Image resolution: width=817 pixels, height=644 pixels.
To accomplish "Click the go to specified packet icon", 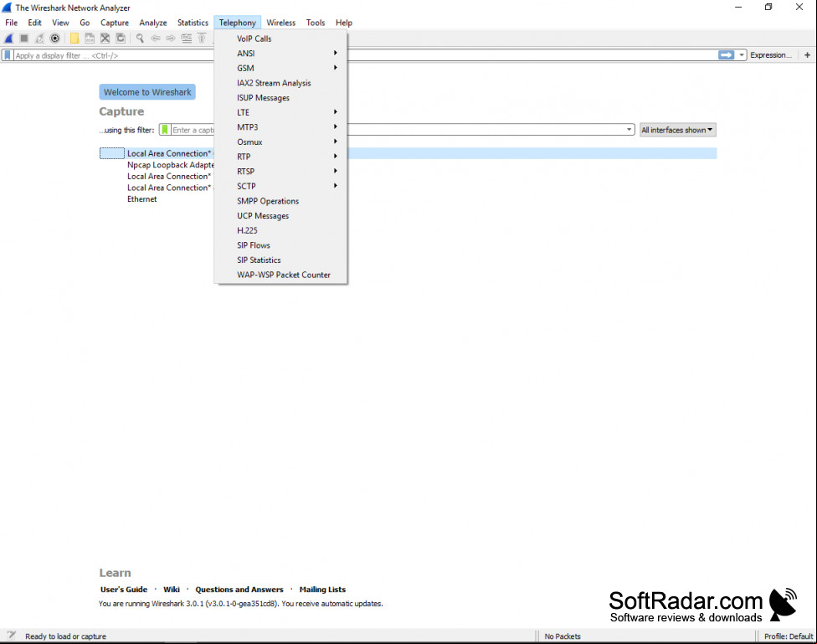I will click(186, 38).
